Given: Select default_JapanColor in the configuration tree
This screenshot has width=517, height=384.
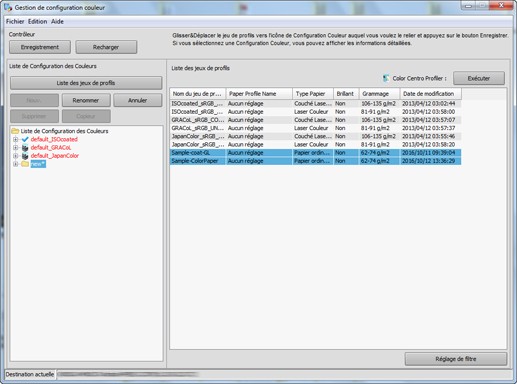Looking at the screenshot, I should tap(55, 156).
